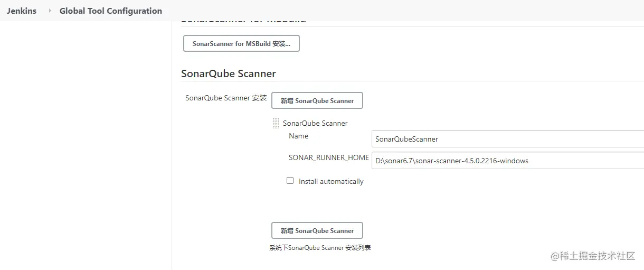Focus the Name field containing SonarQubeScanner
This screenshot has height=270, width=644.
point(507,139)
